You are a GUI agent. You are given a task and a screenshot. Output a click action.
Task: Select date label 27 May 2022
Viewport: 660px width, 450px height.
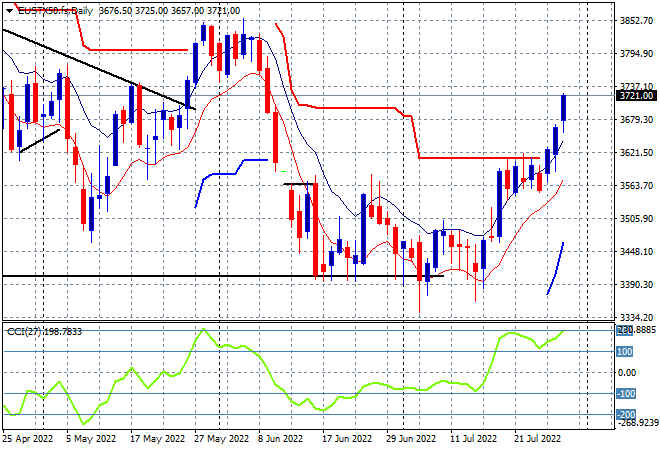pyautogui.click(x=222, y=439)
